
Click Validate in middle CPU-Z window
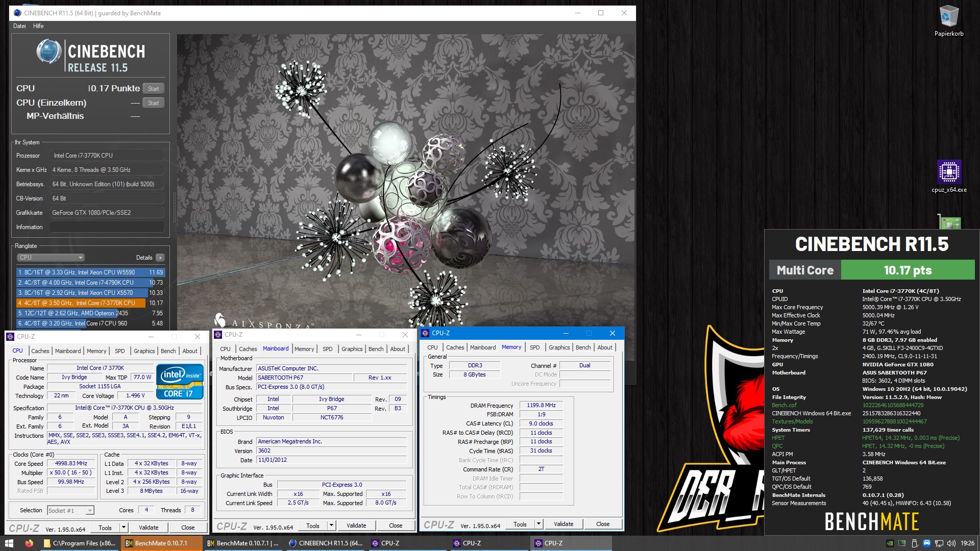tap(356, 525)
